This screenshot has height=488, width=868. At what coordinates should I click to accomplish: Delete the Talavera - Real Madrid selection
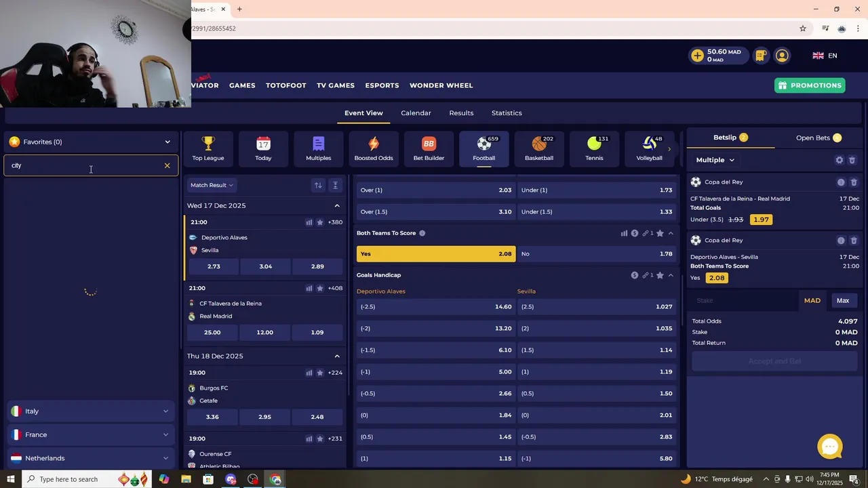point(854,182)
